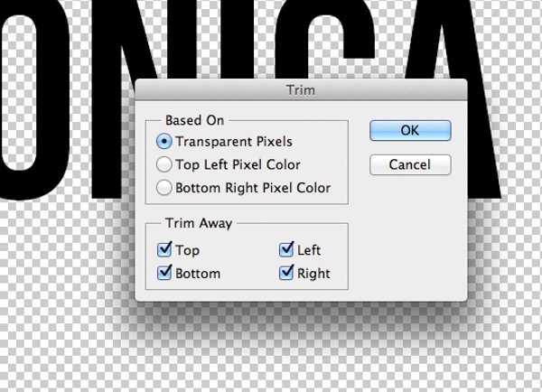Disable trimming away the Left side
Image resolution: width=542 pixels, height=392 pixels.
(x=287, y=250)
